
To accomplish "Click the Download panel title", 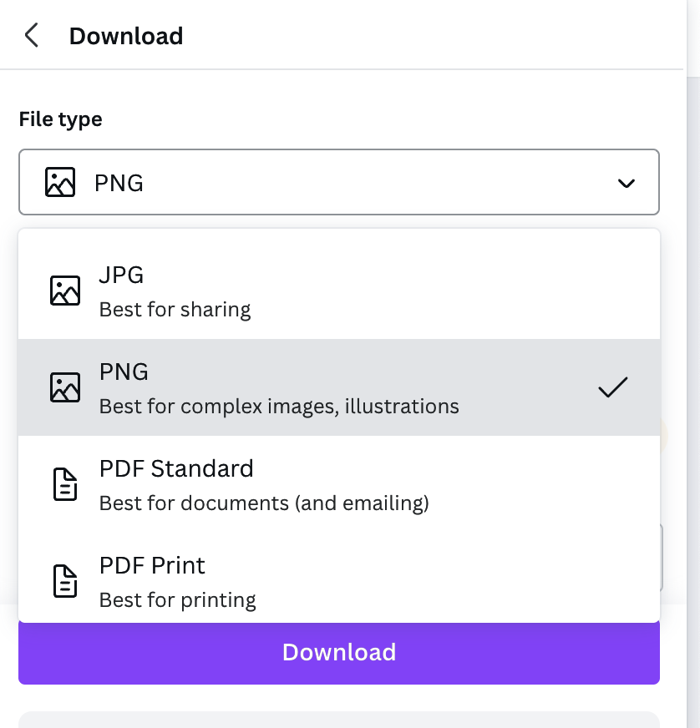I will (x=126, y=36).
